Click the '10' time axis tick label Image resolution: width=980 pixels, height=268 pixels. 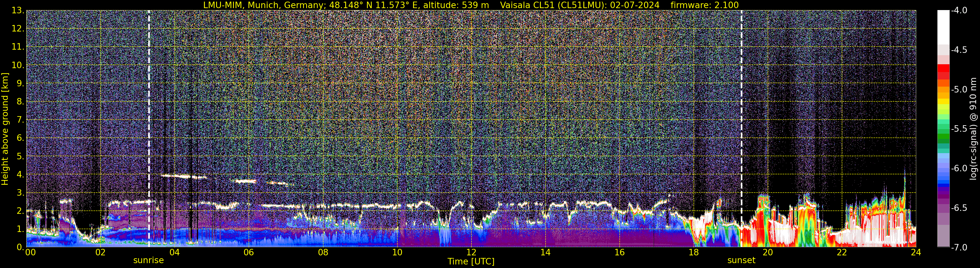(397, 252)
